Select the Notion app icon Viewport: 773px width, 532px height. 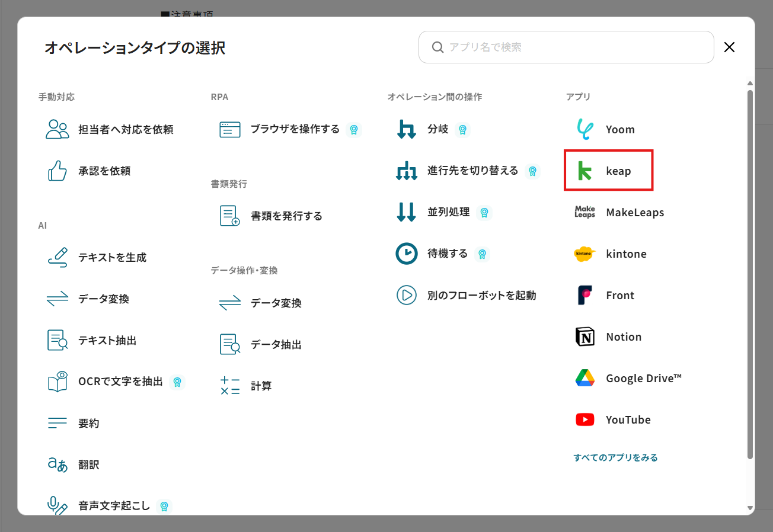pos(585,336)
